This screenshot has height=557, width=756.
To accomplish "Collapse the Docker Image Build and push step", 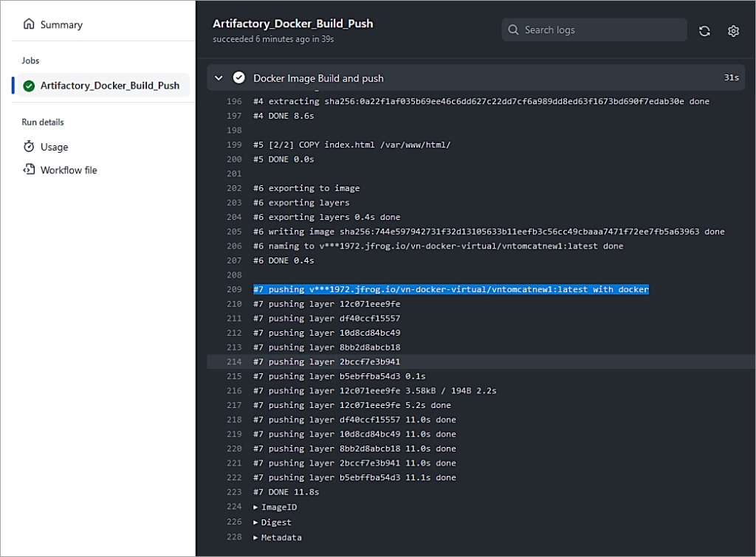I will point(218,77).
